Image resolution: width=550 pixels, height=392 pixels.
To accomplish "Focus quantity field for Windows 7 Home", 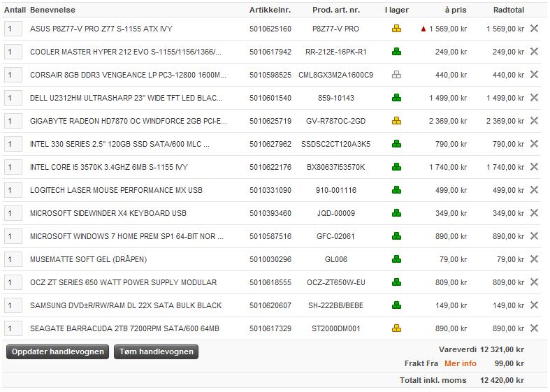I will click(13, 236).
